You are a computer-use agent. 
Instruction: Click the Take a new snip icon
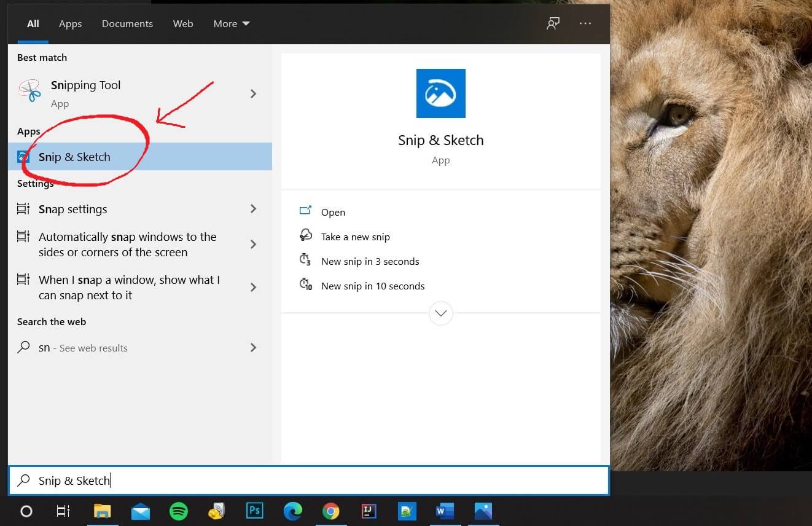coord(305,235)
